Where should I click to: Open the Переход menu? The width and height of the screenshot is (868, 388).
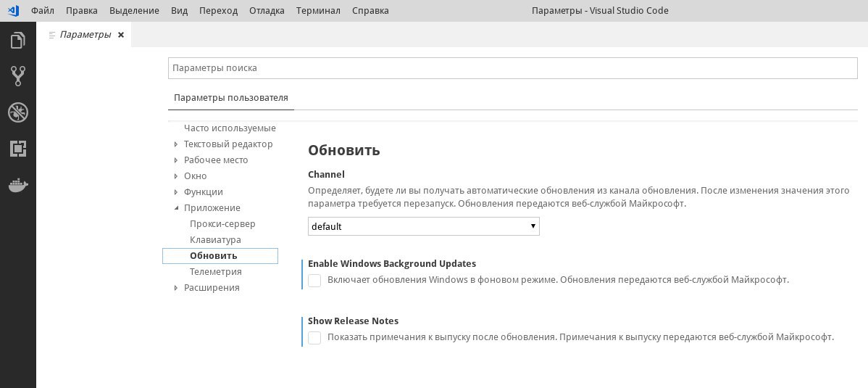point(219,11)
